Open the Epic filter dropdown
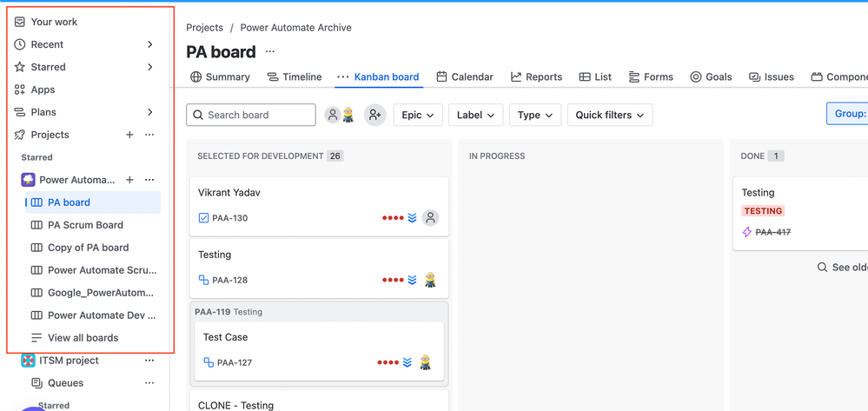Screen dimensions: 868x411 (418, 115)
